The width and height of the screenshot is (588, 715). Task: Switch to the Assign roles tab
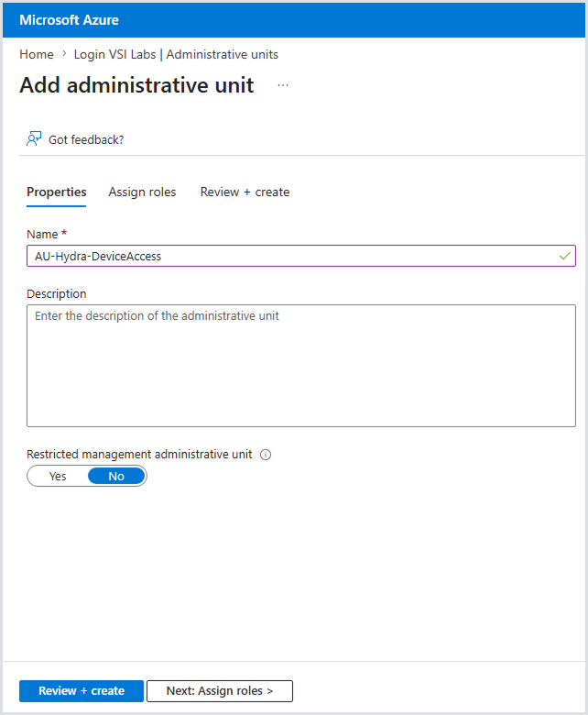142,192
